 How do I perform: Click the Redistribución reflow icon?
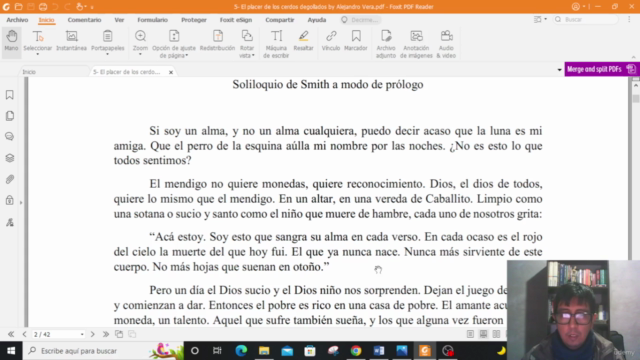(x=218, y=41)
